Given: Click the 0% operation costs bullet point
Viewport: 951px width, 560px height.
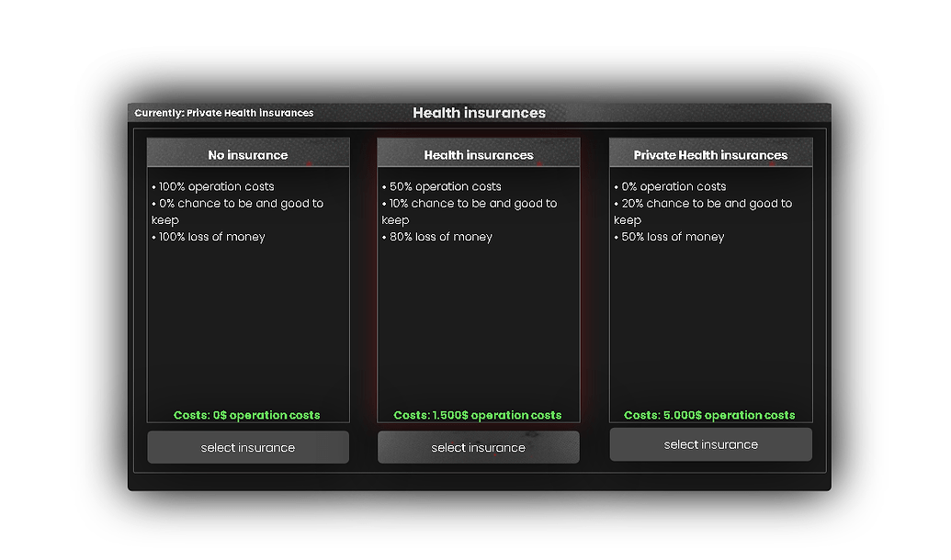Looking at the screenshot, I should click(x=671, y=185).
